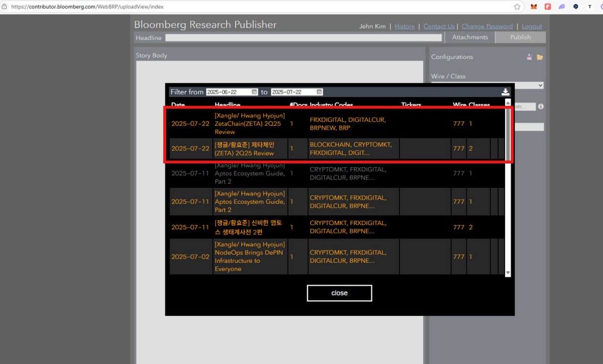
Task: Set the Filter from date 2025-06-22 field
Action: 232,92
